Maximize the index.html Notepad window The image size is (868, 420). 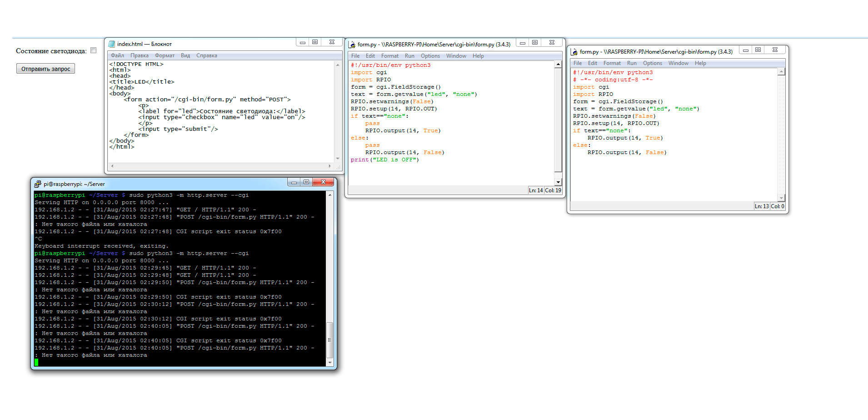point(315,42)
